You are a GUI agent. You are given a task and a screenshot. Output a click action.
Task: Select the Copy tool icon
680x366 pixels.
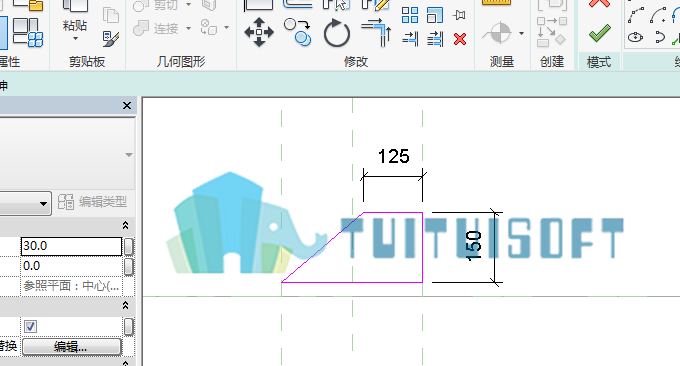298,32
